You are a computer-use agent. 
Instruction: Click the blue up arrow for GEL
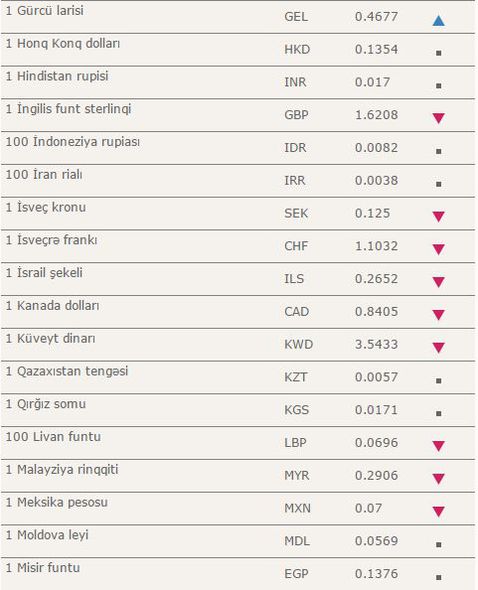coord(438,20)
